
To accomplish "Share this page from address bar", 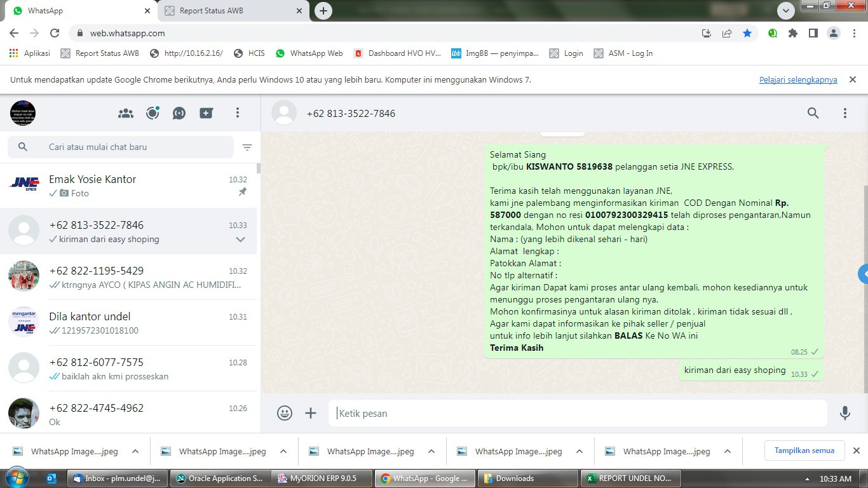I will click(x=727, y=33).
